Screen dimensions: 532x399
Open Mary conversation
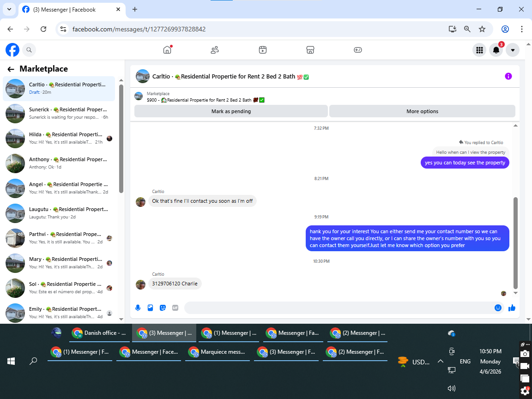click(x=59, y=263)
